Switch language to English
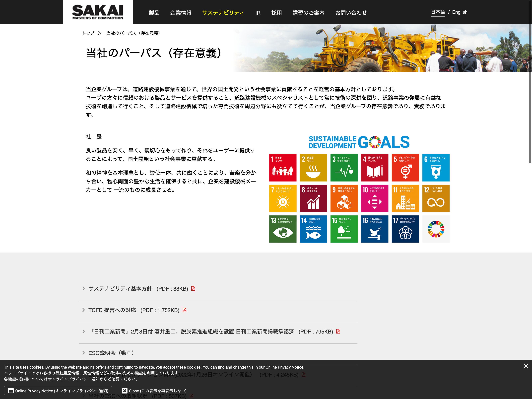The height and width of the screenshot is (399, 532). (460, 12)
